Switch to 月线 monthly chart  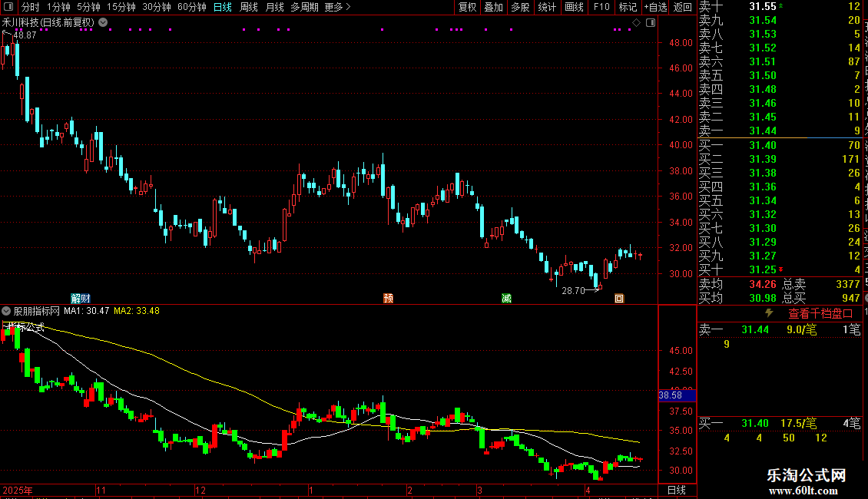(274, 7)
